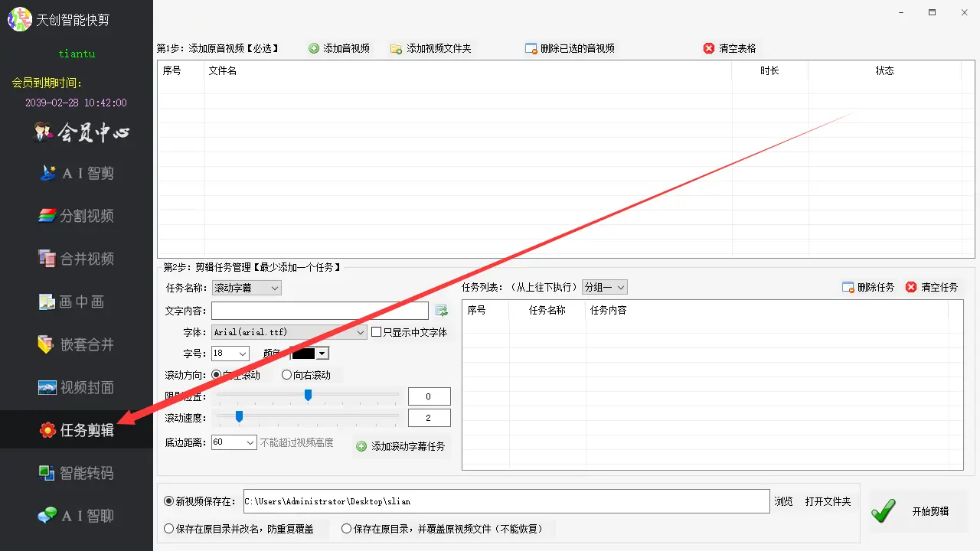Click 浏览 to browse save folder
This screenshot has height=551, width=980.
pyautogui.click(x=783, y=501)
